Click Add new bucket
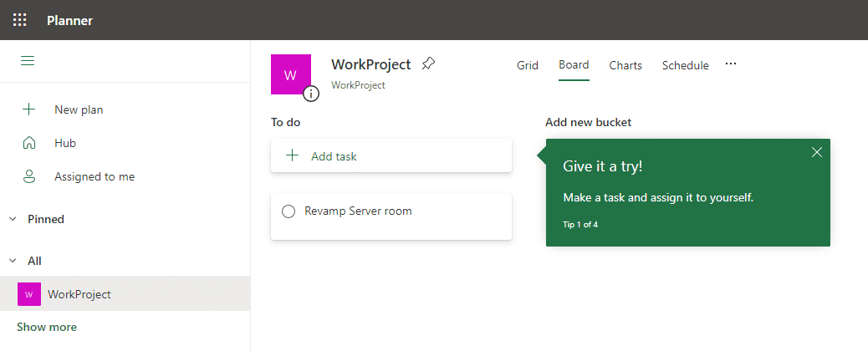The height and width of the screenshot is (351, 868). (589, 122)
